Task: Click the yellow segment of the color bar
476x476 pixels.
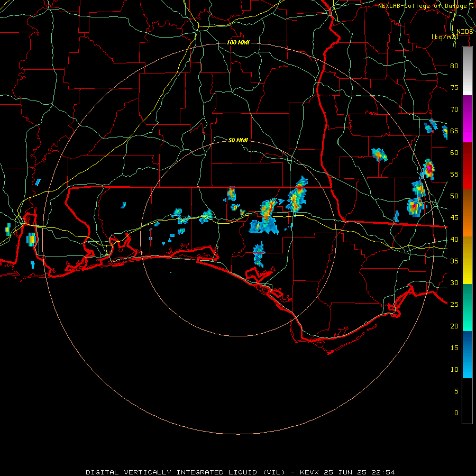Action: pos(467,260)
